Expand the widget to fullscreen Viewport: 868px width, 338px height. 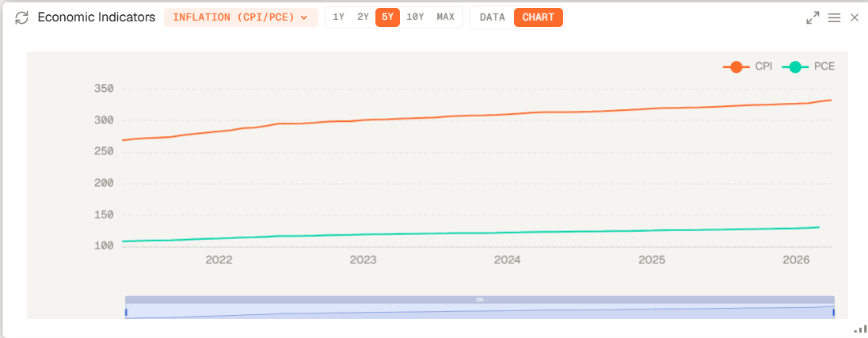coord(813,17)
